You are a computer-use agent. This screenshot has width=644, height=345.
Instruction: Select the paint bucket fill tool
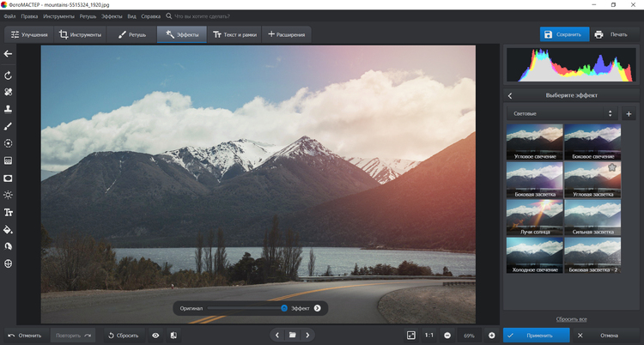(8, 229)
